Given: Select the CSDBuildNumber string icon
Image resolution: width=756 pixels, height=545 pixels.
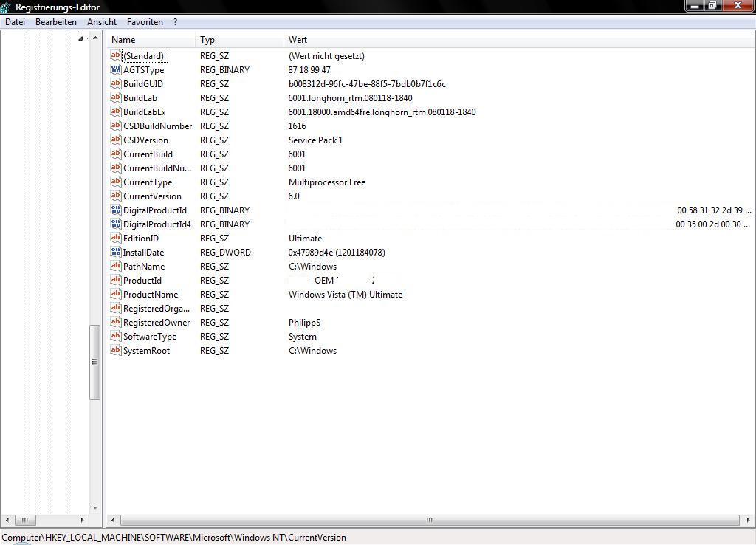Looking at the screenshot, I should pyautogui.click(x=116, y=126).
